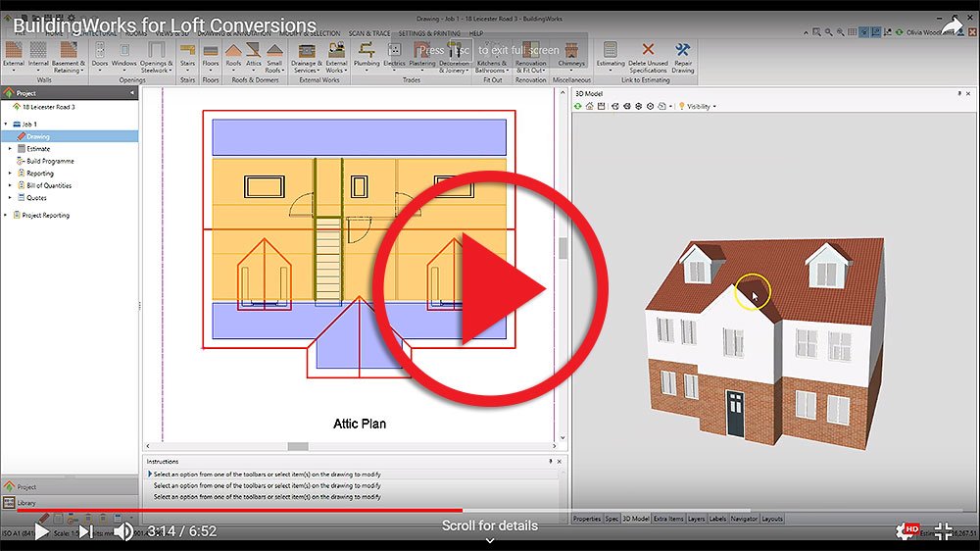The height and width of the screenshot is (551, 980).
Task: Play the video with bottom-bar play button
Action: pyautogui.click(x=41, y=531)
